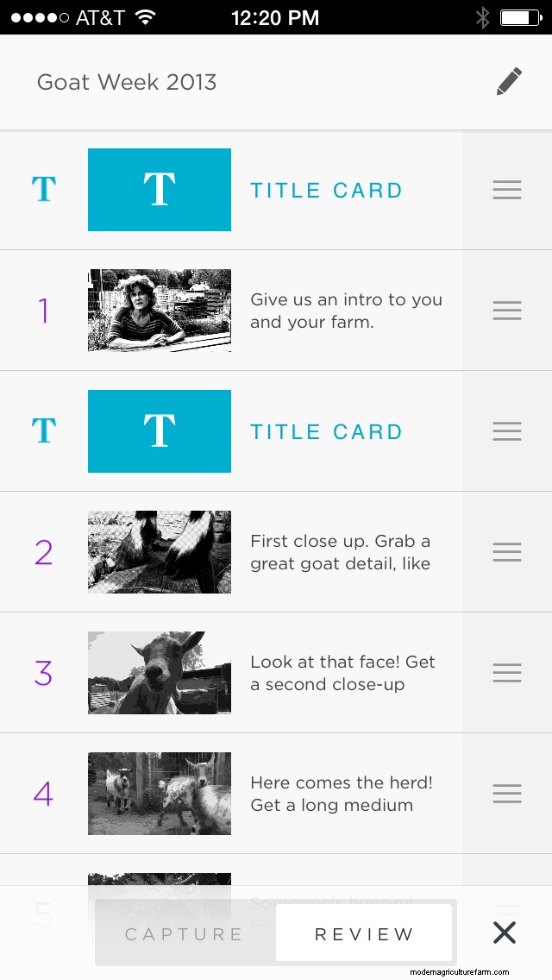The width and height of the screenshot is (552, 980).
Task: Open the goat face thumbnail
Action: [x=160, y=673]
